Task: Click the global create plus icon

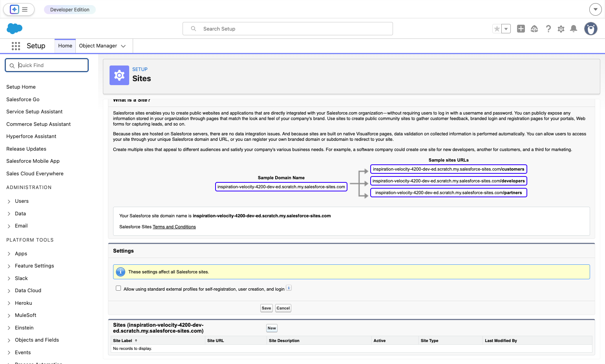Action: coord(521,29)
